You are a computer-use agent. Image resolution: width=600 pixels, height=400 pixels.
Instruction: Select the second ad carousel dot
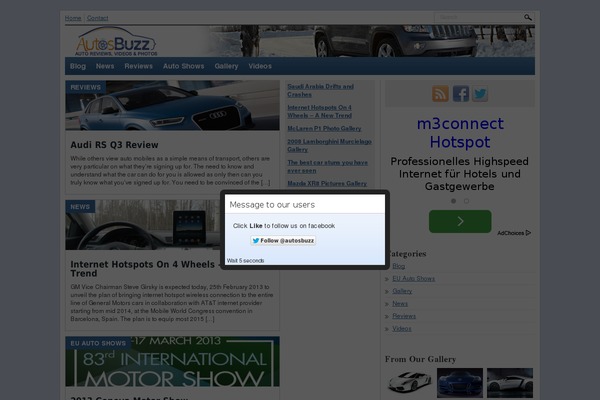coord(466,201)
